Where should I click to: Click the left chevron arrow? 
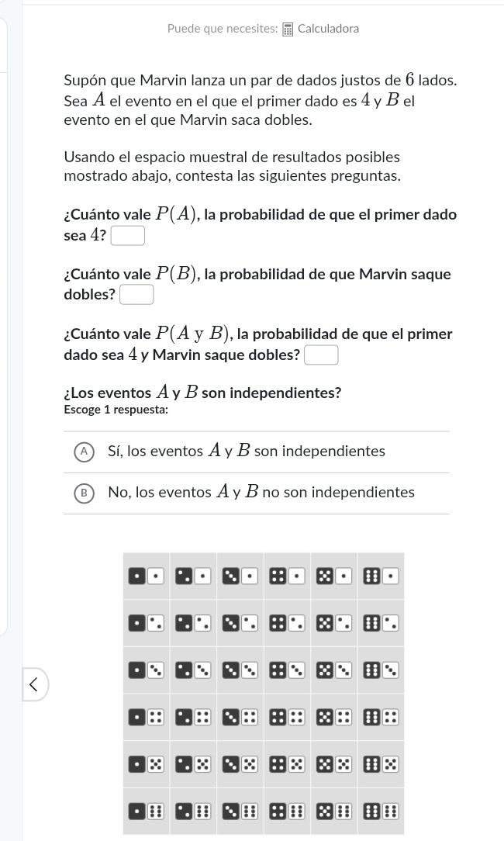[x=33, y=684]
